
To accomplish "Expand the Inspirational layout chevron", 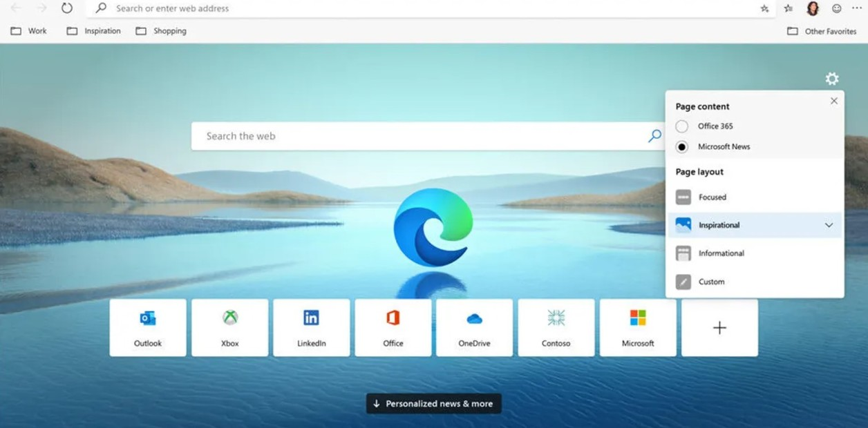I will coord(829,225).
